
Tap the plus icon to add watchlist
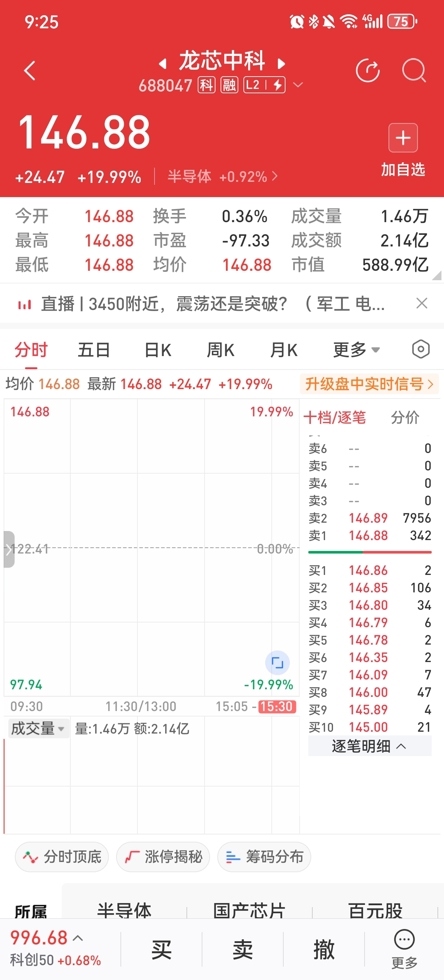click(x=403, y=138)
